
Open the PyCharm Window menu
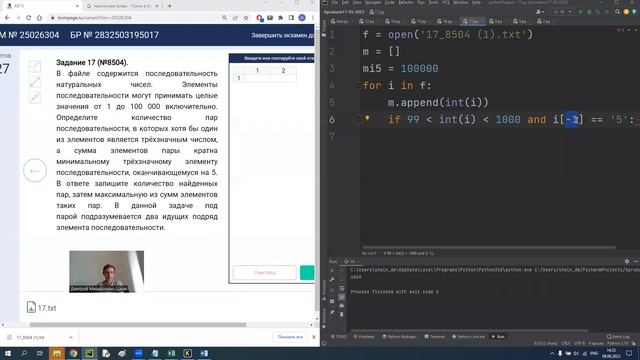click(x=461, y=2)
